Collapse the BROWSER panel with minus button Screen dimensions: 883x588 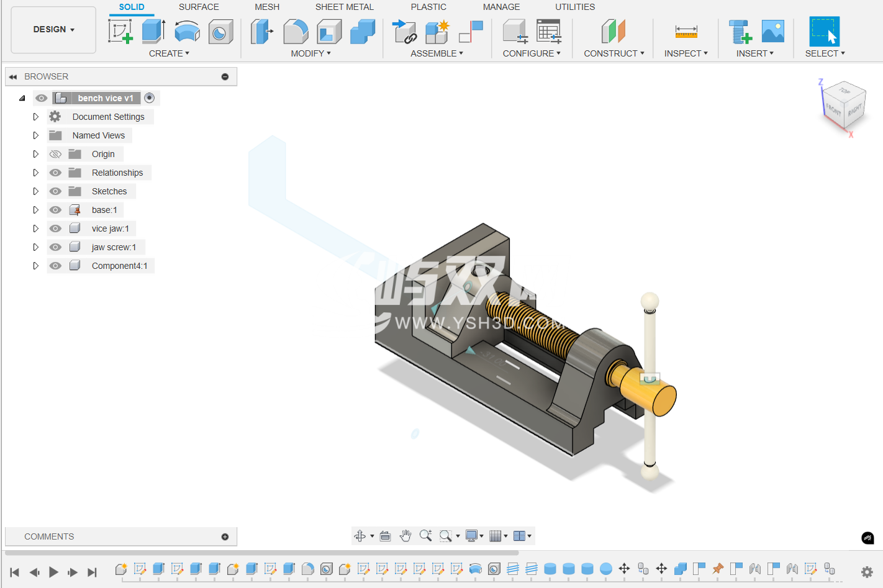click(x=225, y=76)
